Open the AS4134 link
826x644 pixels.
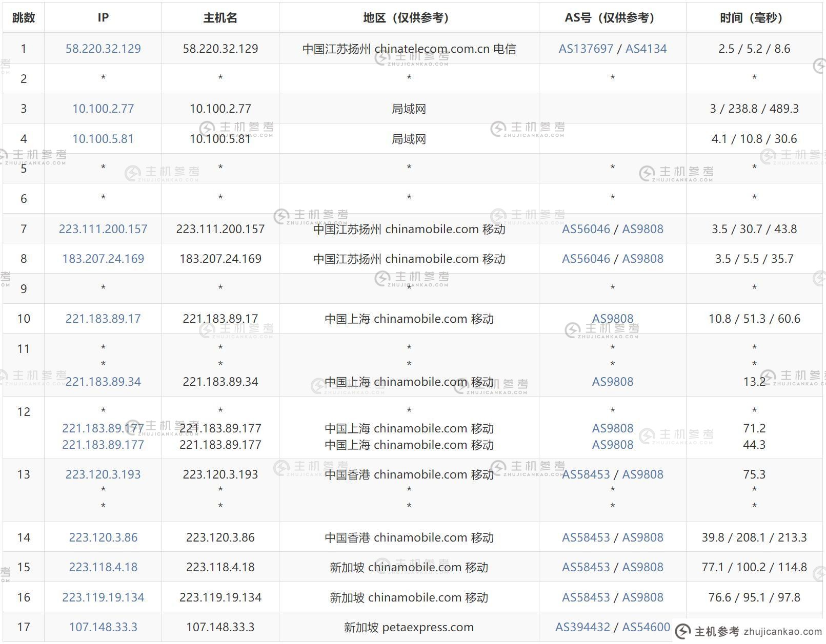tap(646, 49)
